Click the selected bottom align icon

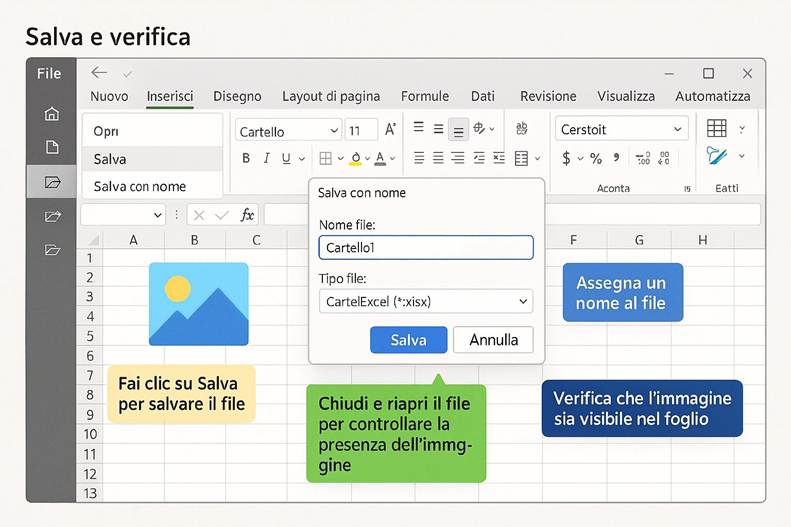pyautogui.click(x=458, y=130)
